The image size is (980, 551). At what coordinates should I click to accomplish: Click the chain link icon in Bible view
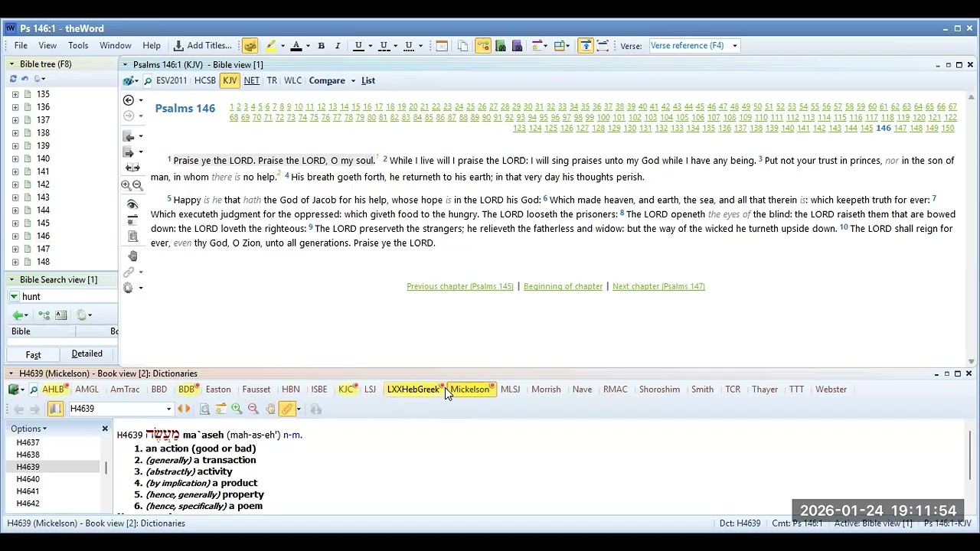click(x=128, y=272)
